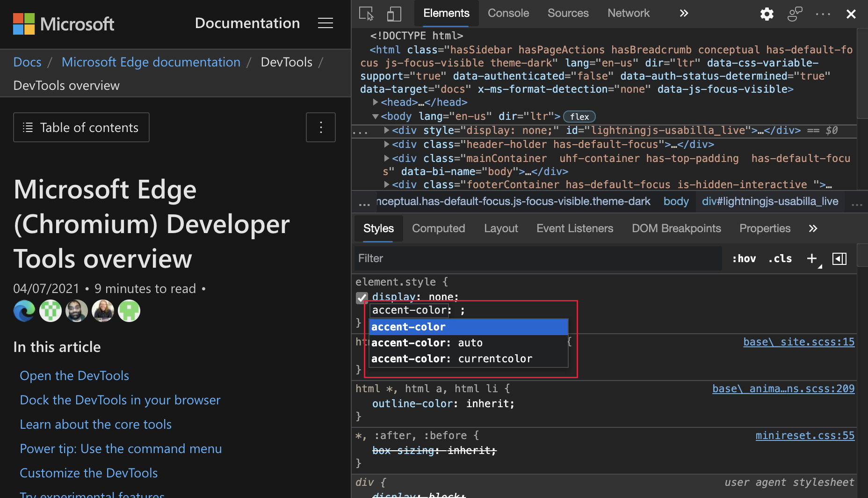Click the inspect element picker icon
The image size is (868, 498).
click(366, 14)
